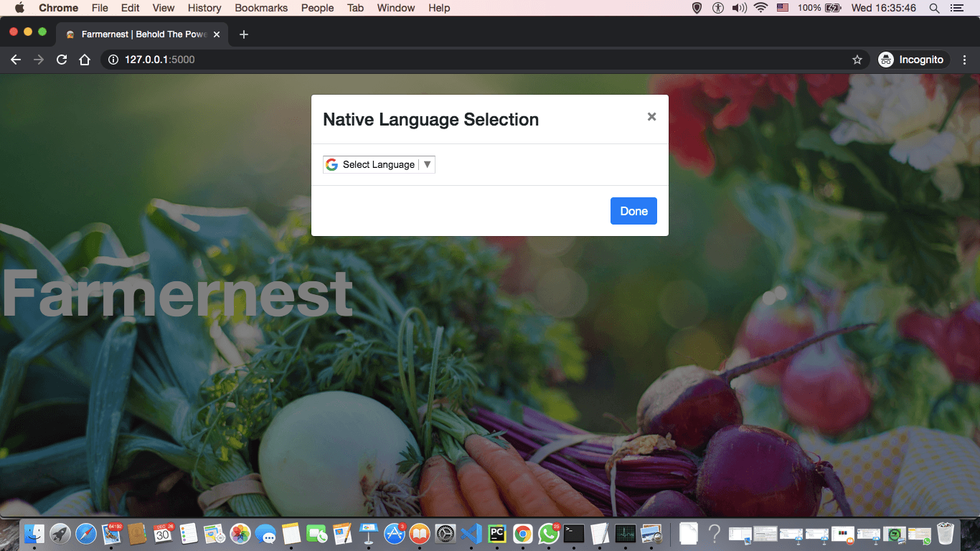Viewport: 980px width, 551px height.
Task: Open the File menu
Action: [100, 8]
